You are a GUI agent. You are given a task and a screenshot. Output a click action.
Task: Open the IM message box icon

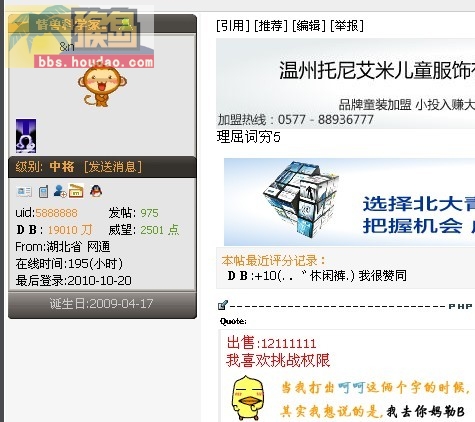coord(76,191)
